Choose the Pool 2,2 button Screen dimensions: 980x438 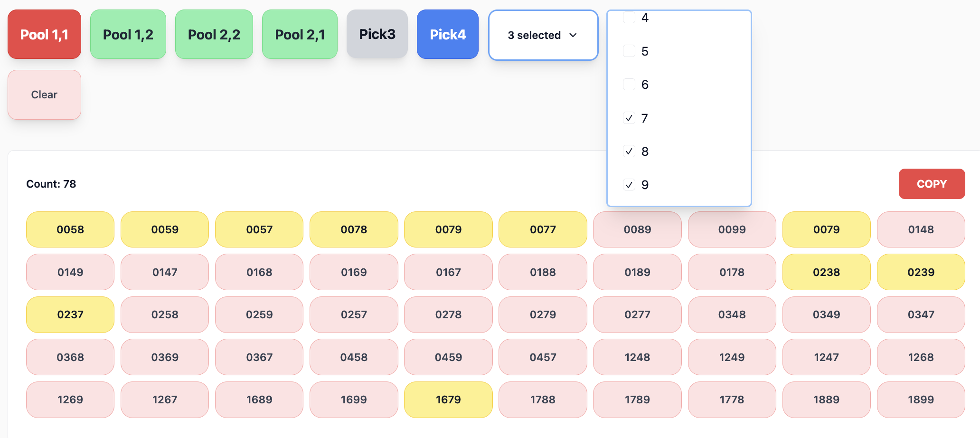pyautogui.click(x=214, y=35)
